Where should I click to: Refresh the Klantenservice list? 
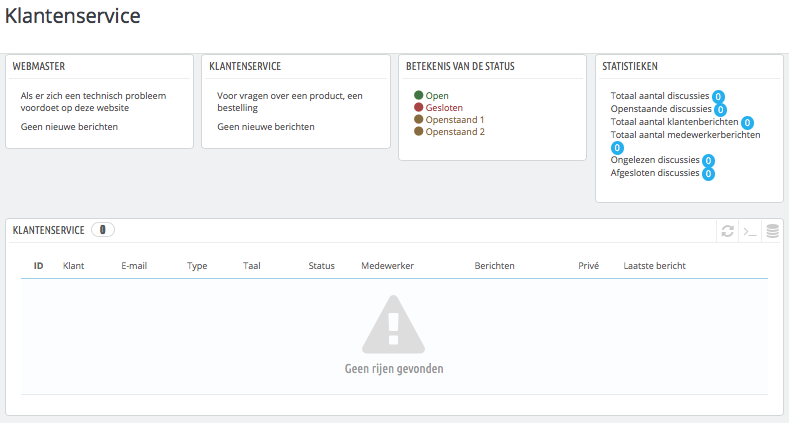[727, 231]
